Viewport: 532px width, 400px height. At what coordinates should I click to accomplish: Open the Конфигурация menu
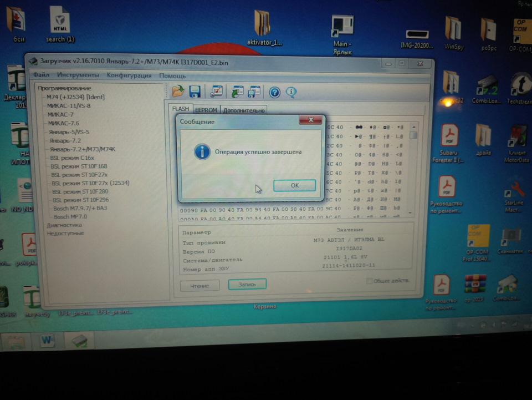click(x=129, y=75)
